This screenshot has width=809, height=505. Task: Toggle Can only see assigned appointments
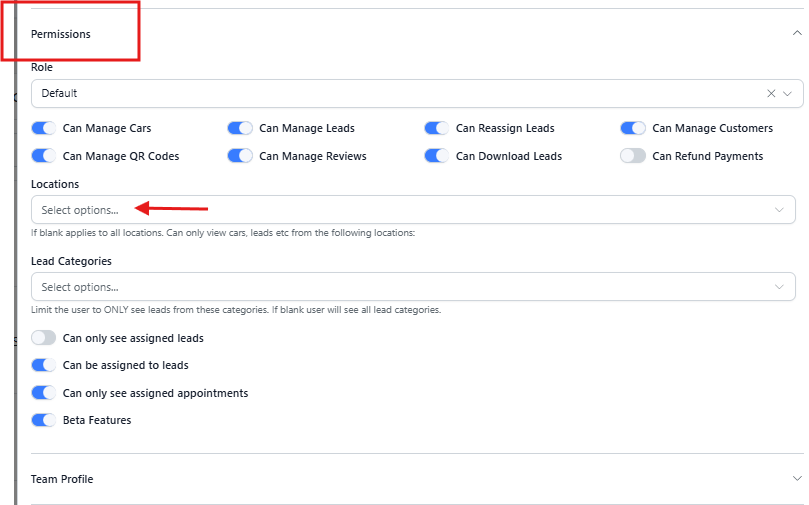coord(44,393)
